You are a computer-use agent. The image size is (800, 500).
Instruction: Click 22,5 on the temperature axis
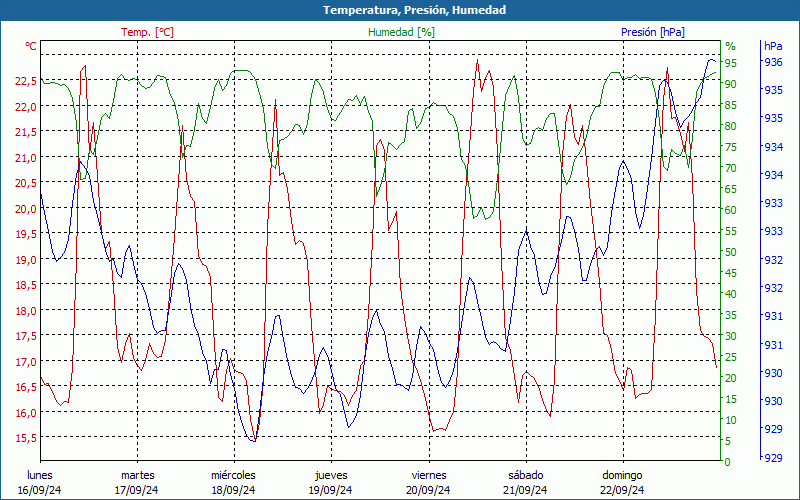click(26, 81)
